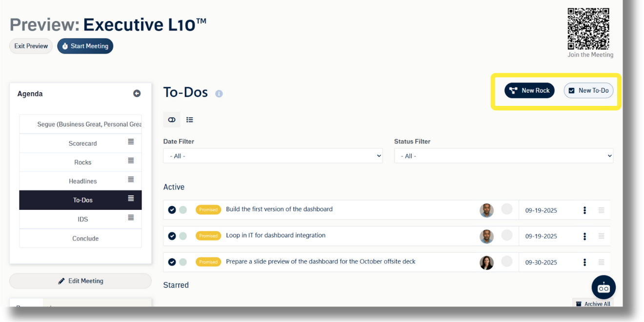Collapse the Agenda panel with arrow icon
The height and width of the screenshot is (322, 644).
point(137,94)
